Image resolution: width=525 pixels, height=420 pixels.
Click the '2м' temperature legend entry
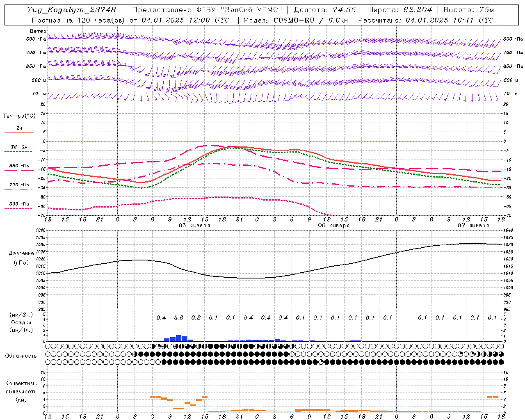coord(19,128)
